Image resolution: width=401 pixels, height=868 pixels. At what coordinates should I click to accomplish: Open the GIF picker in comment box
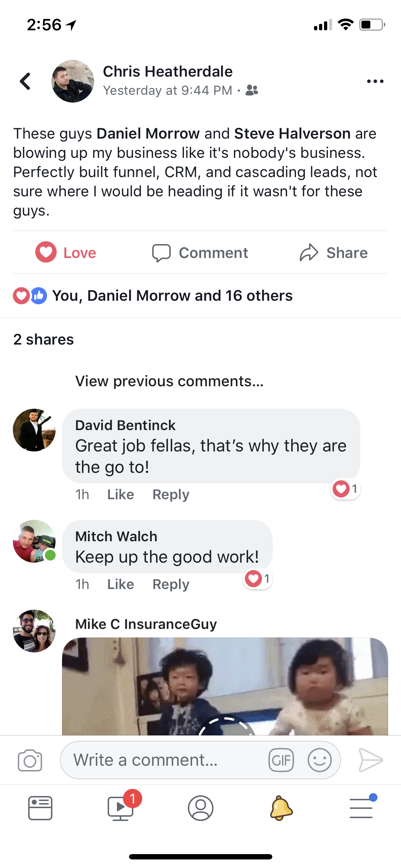(x=281, y=760)
